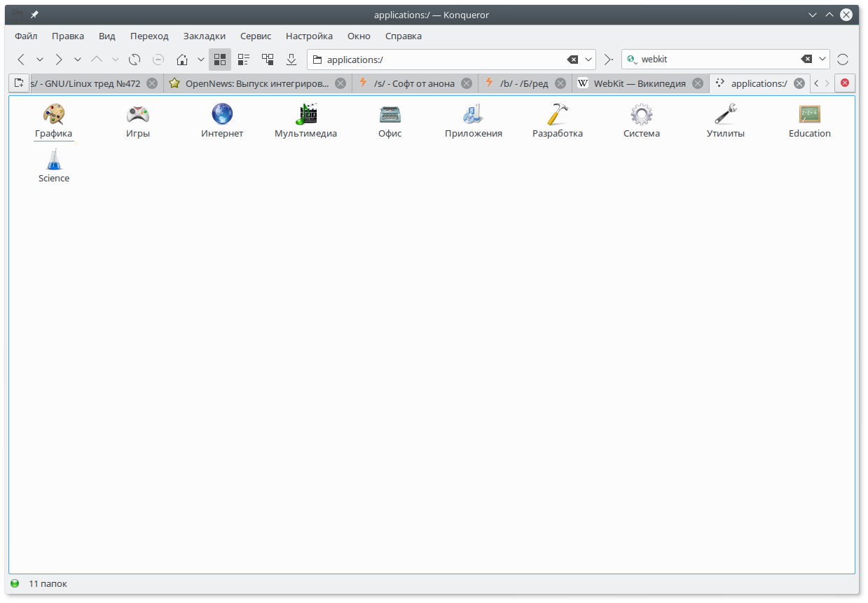The height and width of the screenshot is (603, 868).
Task: Click the Go arrow next to location bar
Action: [608, 60]
